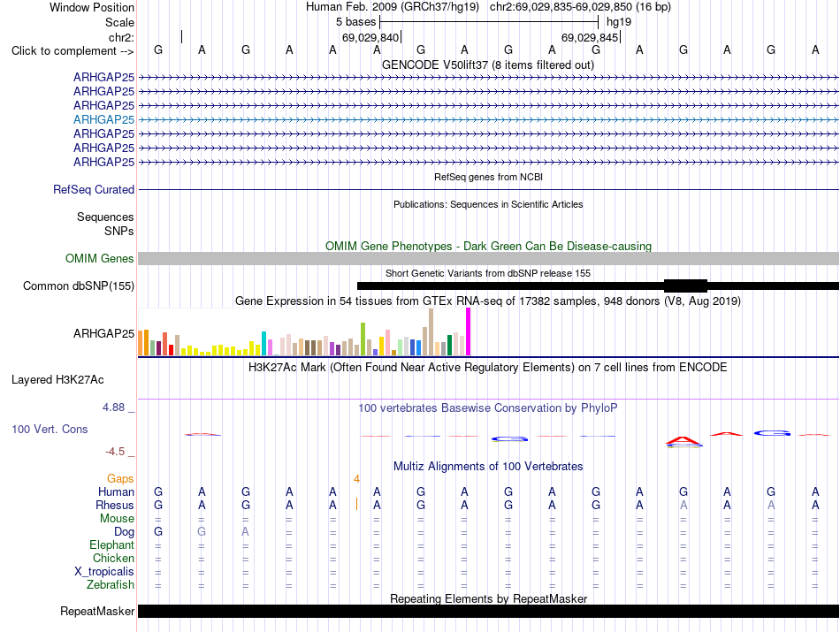This screenshot has width=840, height=632.
Task: Click the cyan bar in GTEx chart
Action: [263, 343]
